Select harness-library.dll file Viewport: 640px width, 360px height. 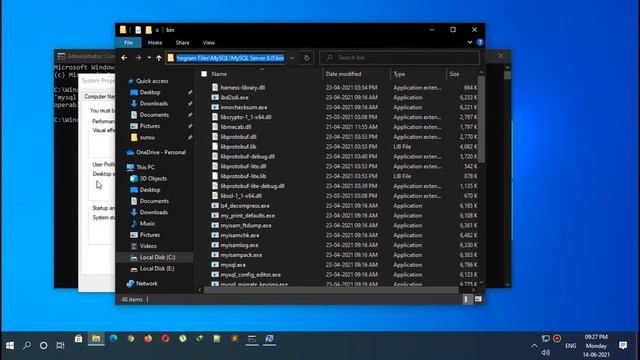pyautogui.click(x=242, y=87)
